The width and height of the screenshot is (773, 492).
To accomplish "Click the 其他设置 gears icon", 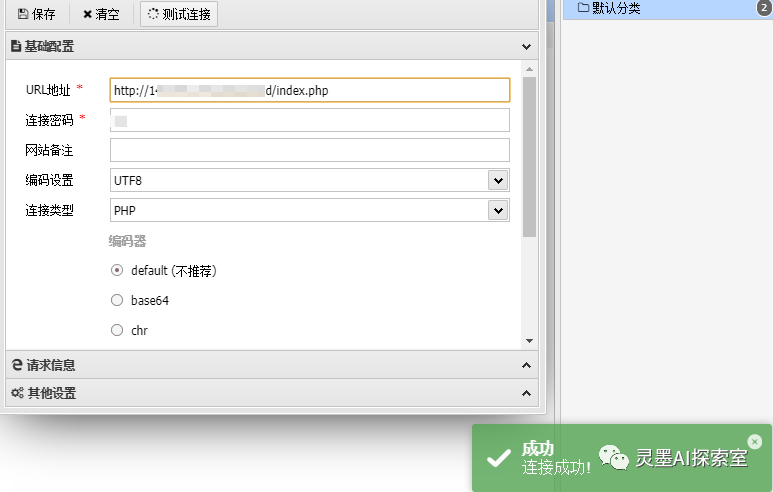I will pyautogui.click(x=17, y=393).
